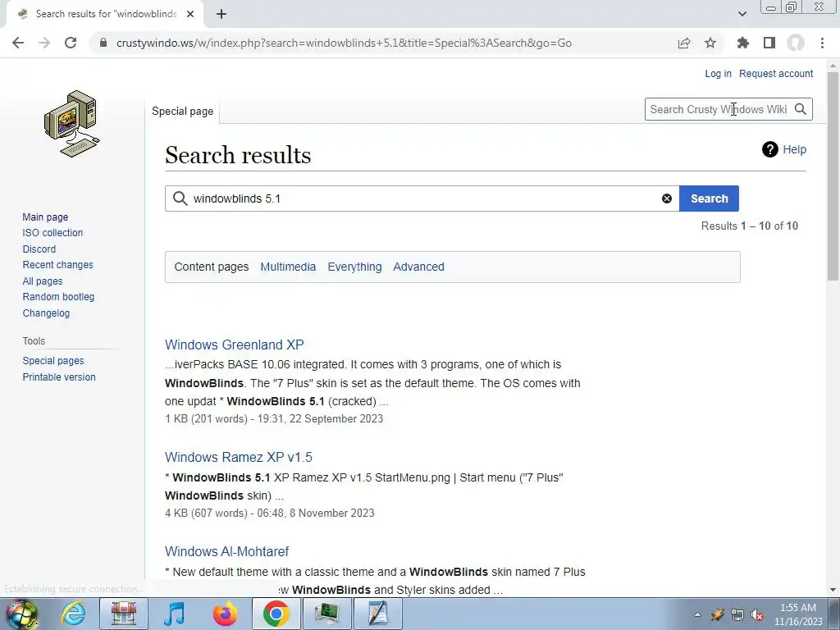840x630 pixels.
Task: Open the Advanced search options
Action: [418, 267]
